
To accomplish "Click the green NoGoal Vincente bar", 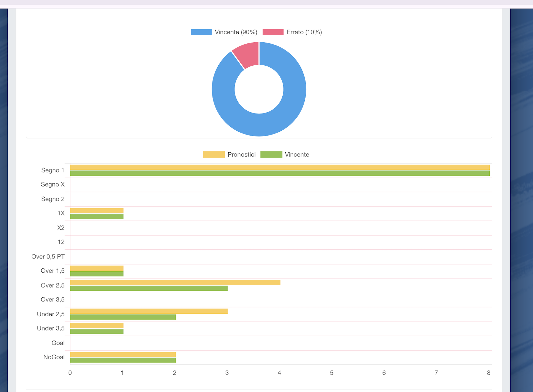I will tap(123, 360).
